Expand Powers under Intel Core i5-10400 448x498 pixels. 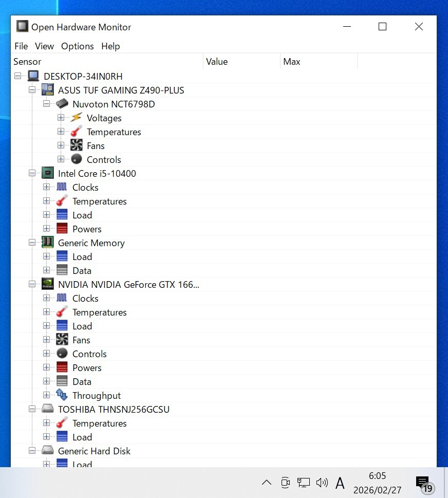[x=46, y=228]
